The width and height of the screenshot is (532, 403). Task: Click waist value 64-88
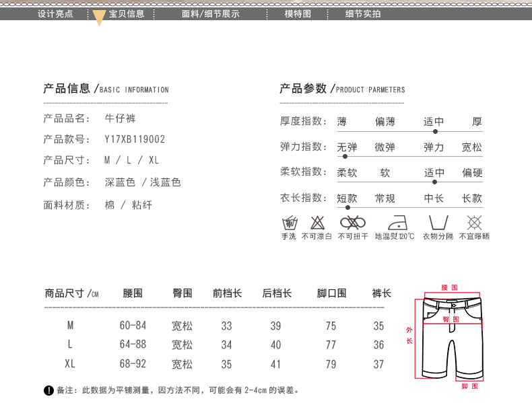133,344
